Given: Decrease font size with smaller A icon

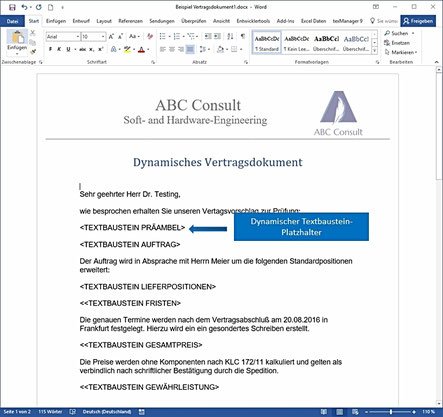Looking at the screenshot, I should pos(120,36).
